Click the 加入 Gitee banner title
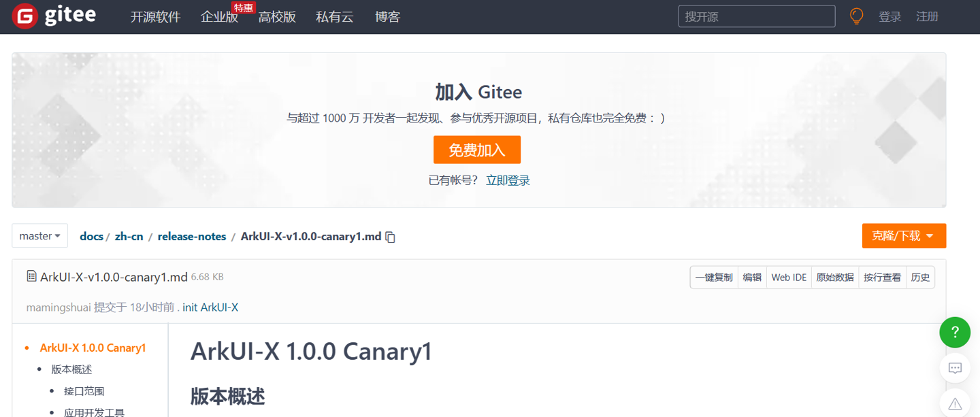The image size is (980, 417). (478, 92)
